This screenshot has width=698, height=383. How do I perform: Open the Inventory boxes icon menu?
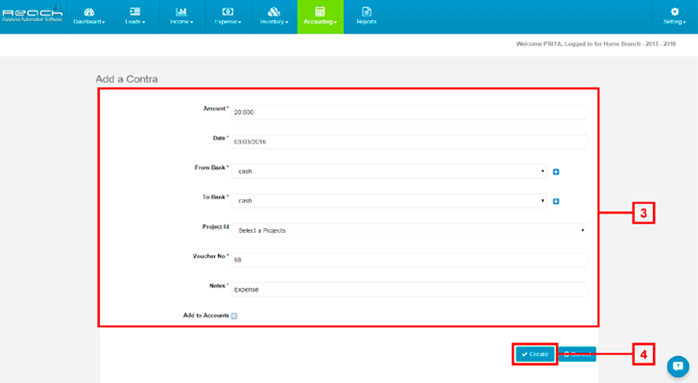click(x=274, y=16)
